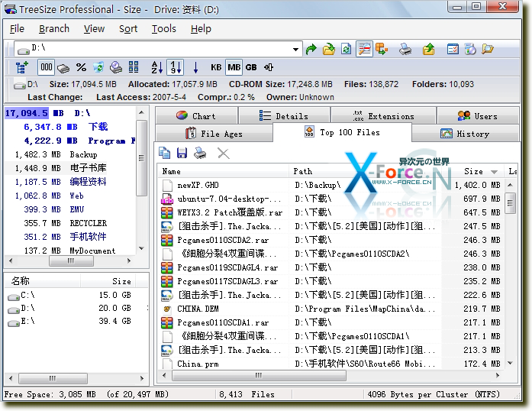532x411 pixels.
Task: Switch to the Users tab
Action: [x=478, y=116]
